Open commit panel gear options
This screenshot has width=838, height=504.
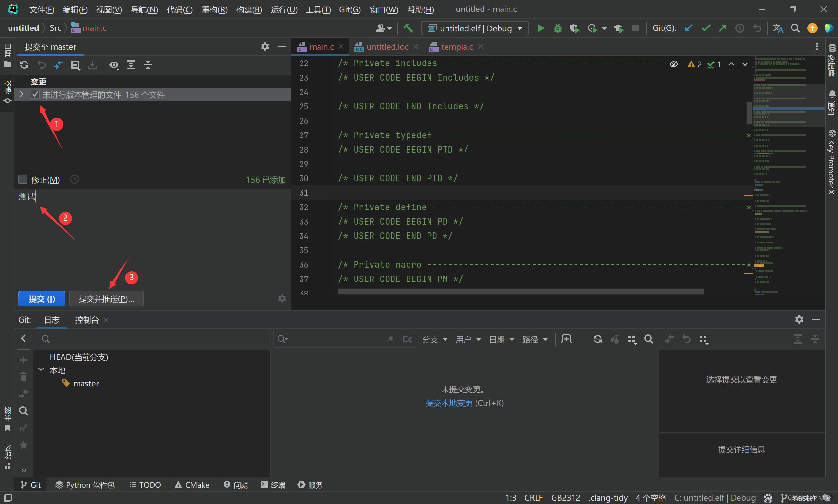pyautogui.click(x=265, y=46)
